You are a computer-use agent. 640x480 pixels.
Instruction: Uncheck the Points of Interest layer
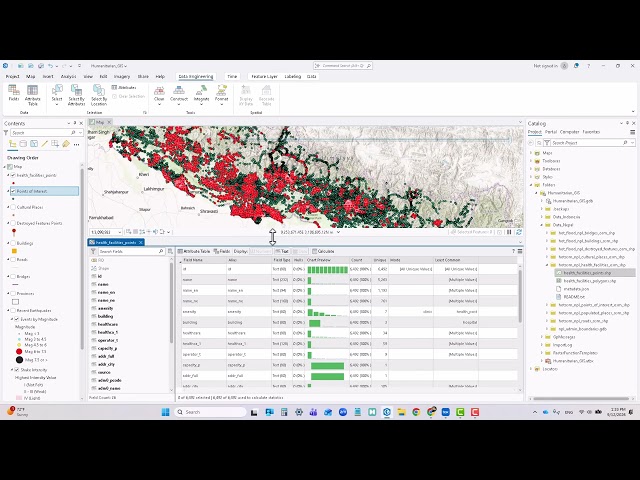tap(13, 191)
